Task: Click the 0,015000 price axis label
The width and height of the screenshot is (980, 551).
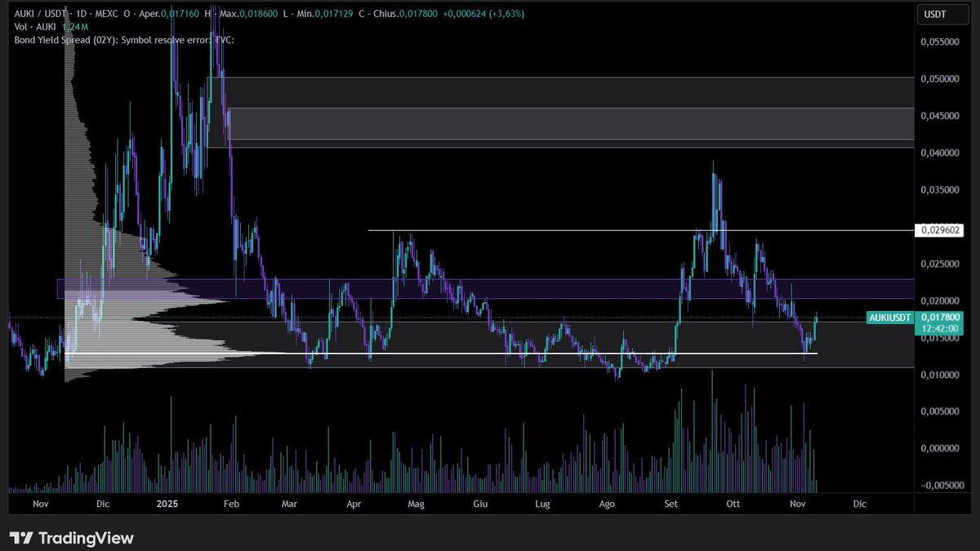Action: tap(939, 339)
